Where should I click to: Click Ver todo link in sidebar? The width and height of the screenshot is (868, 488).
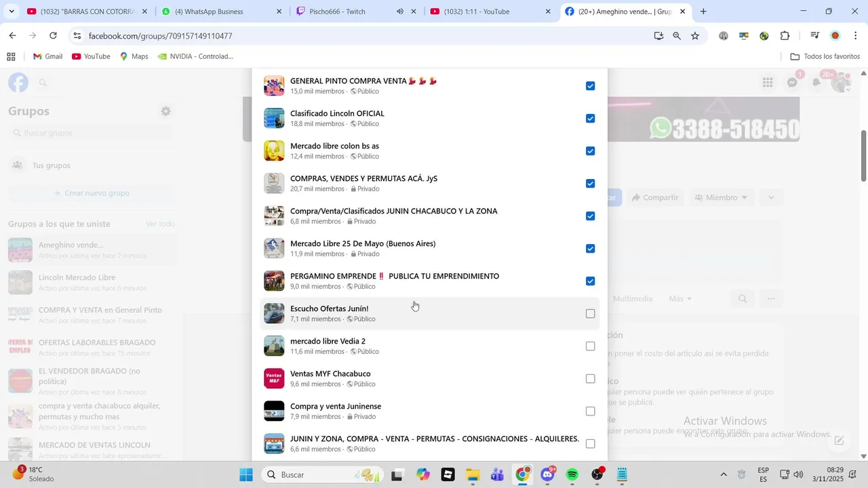tap(160, 224)
